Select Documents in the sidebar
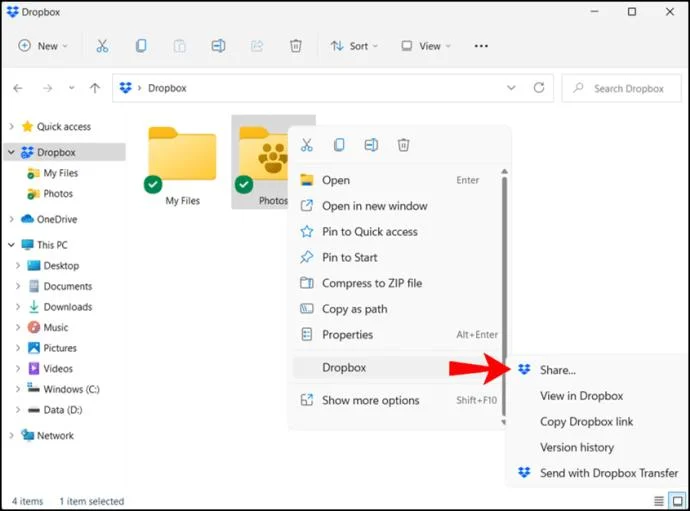The image size is (690, 511). (68, 286)
